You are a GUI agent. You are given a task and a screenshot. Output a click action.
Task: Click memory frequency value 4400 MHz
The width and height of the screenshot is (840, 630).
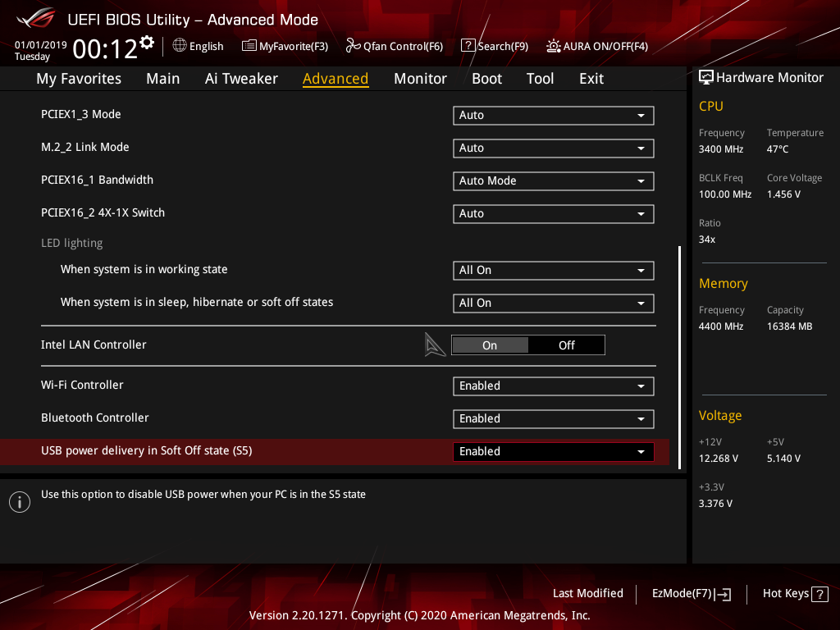(720, 326)
